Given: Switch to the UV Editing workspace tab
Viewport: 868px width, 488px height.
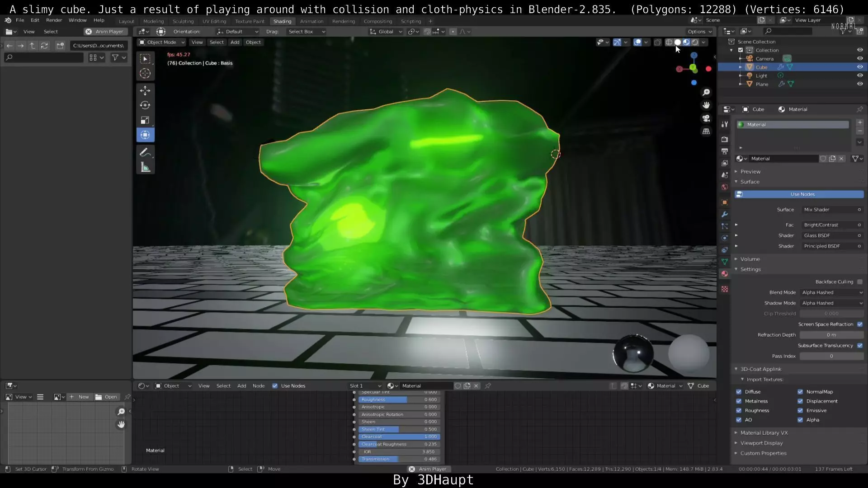Looking at the screenshot, I should coord(214,21).
